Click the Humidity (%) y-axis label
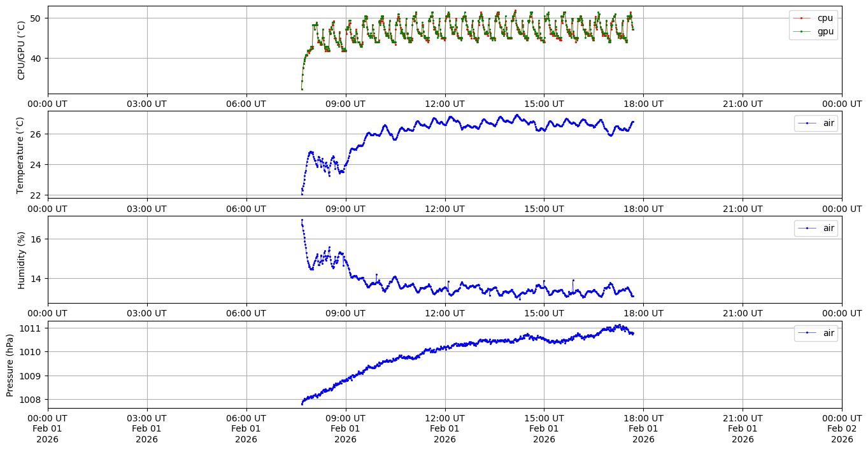This screenshot has height=450, width=868. [x=21, y=260]
